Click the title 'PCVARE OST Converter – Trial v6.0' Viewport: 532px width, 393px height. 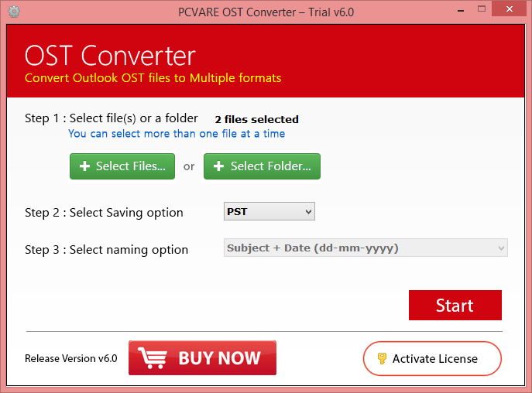point(266,12)
